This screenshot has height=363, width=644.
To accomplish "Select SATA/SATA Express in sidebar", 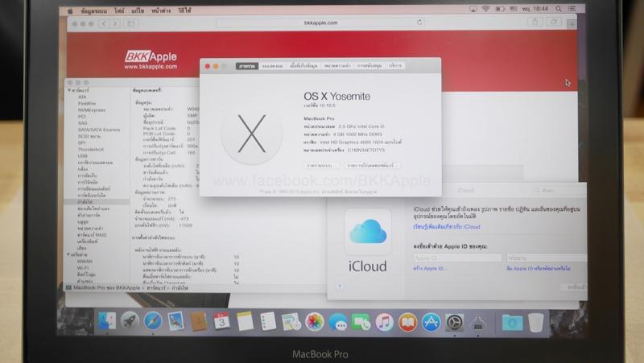I will [99, 130].
